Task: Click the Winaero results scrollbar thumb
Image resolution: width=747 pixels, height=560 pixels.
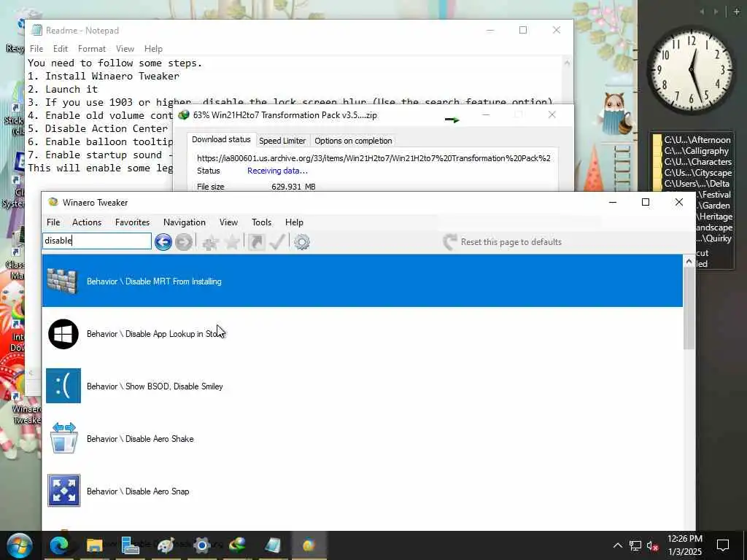Action: point(689,308)
